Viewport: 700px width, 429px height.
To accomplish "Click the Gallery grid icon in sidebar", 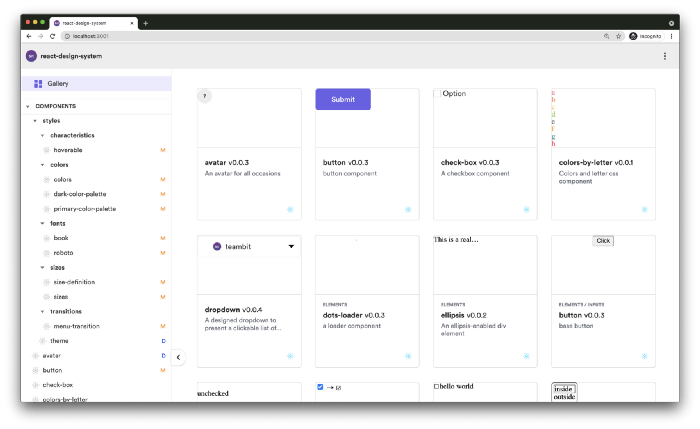I will (38, 83).
